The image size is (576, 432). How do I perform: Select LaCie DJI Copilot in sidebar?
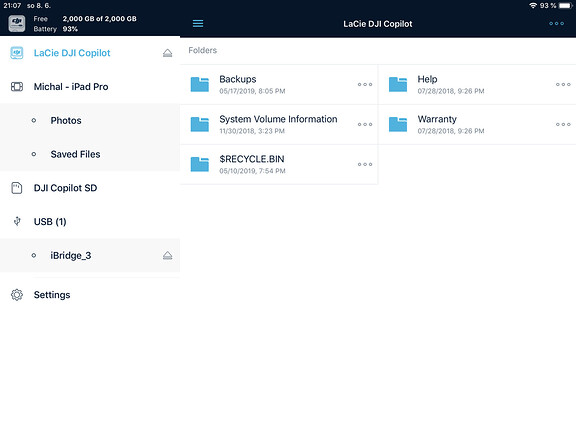pos(90,53)
